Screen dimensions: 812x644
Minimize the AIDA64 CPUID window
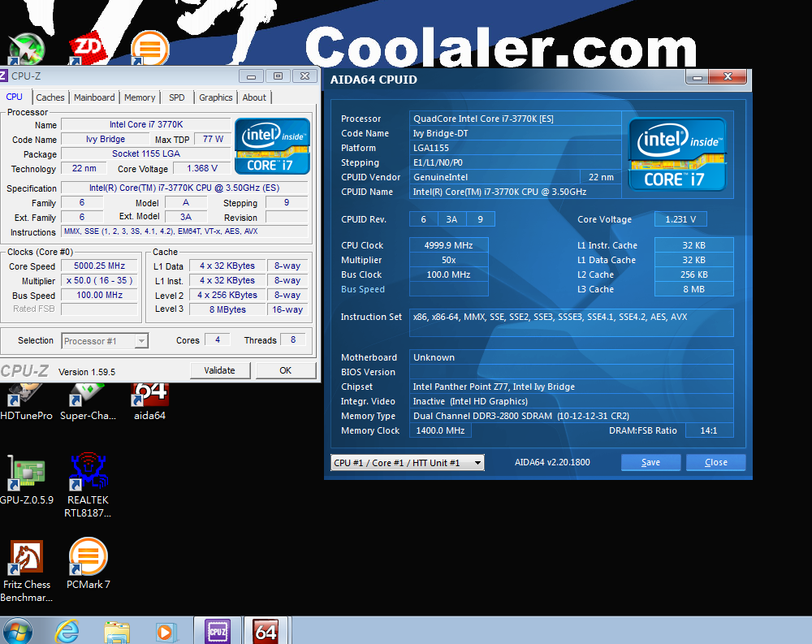(x=698, y=77)
